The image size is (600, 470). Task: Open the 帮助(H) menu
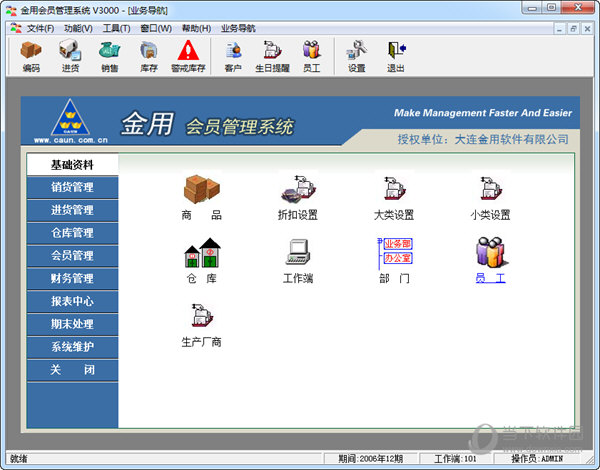[x=196, y=28]
